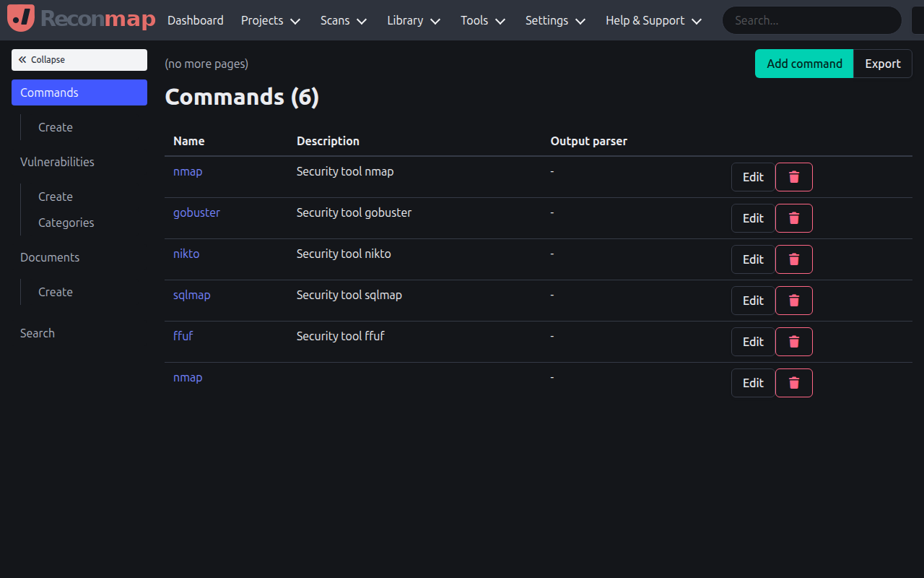Expand the Scans menu
This screenshot has width=924, height=578.
click(343, 20)
